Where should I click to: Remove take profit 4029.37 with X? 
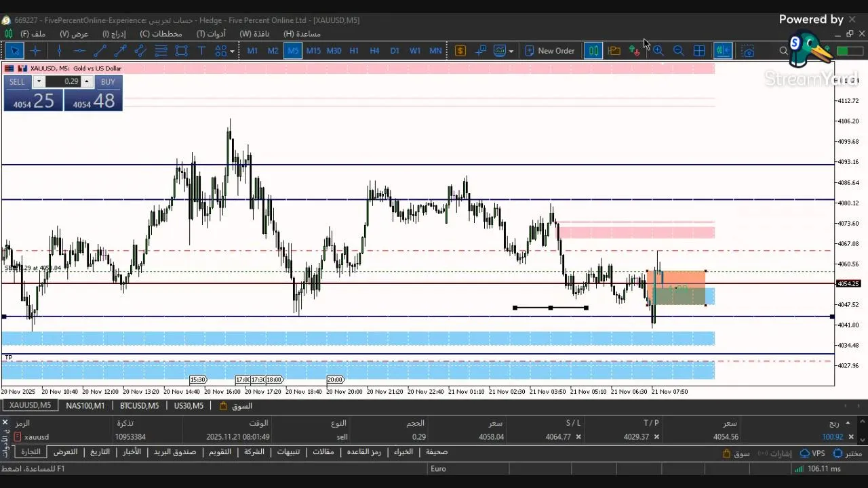(656, 437)
